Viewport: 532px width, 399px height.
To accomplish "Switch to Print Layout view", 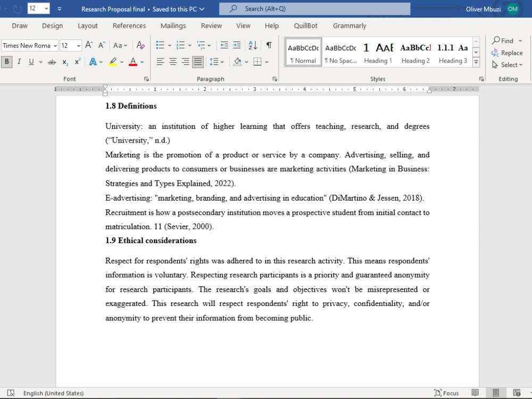I will coord(496,393).
